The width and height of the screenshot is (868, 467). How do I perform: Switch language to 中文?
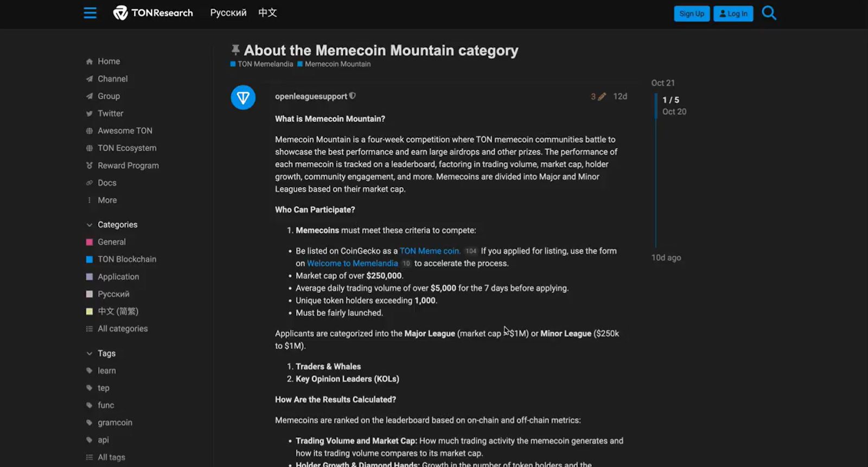267,12
